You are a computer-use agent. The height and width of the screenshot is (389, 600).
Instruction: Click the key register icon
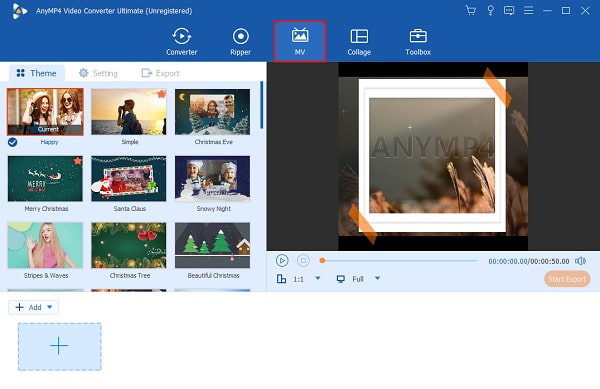[x=491, y=11]
